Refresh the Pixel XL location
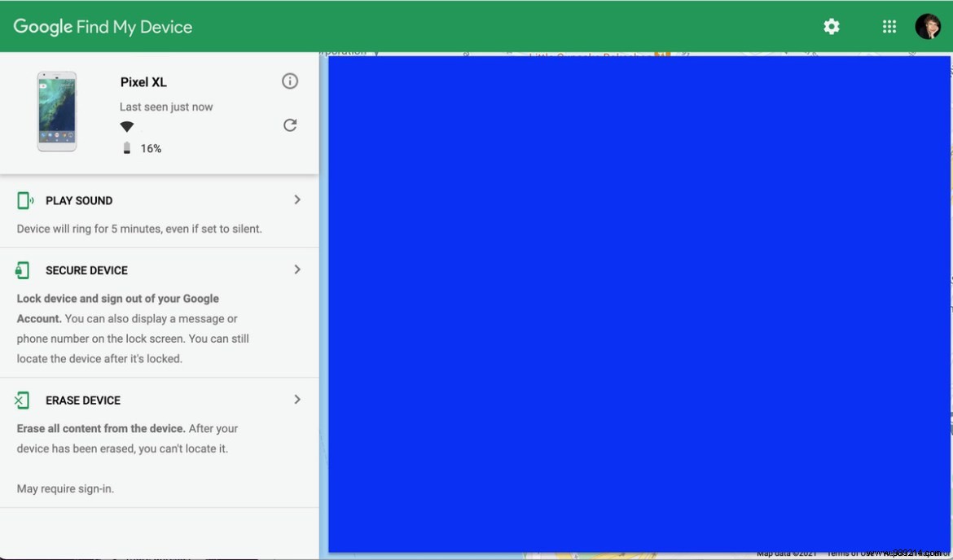The width and height of the screenshot is (953, 560). (290, 125)
